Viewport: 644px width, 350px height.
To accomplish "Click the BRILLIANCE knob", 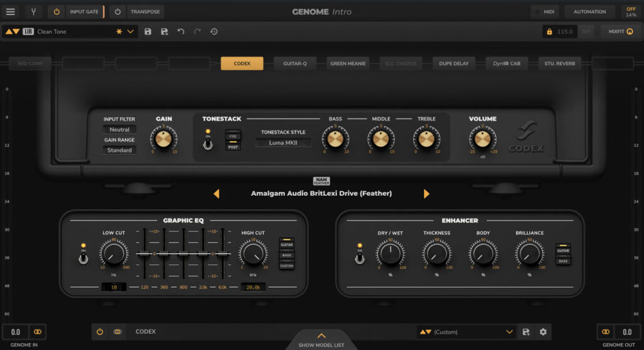I will coord(530,254).
